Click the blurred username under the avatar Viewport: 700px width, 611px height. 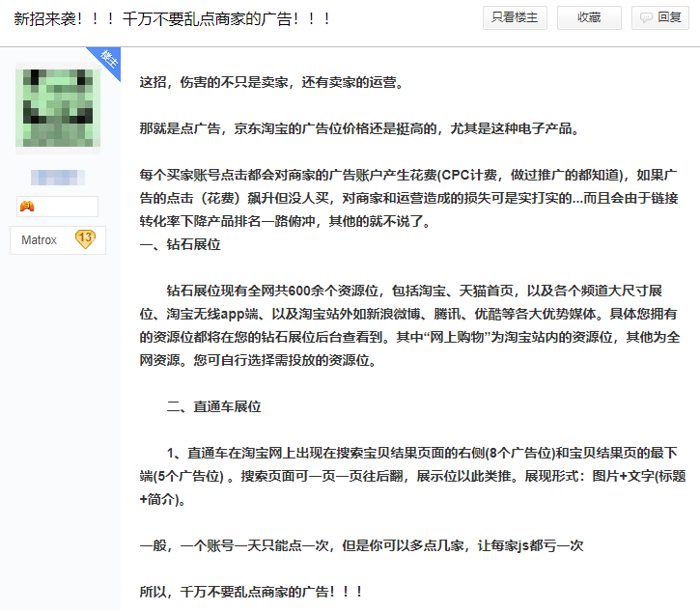58,178
